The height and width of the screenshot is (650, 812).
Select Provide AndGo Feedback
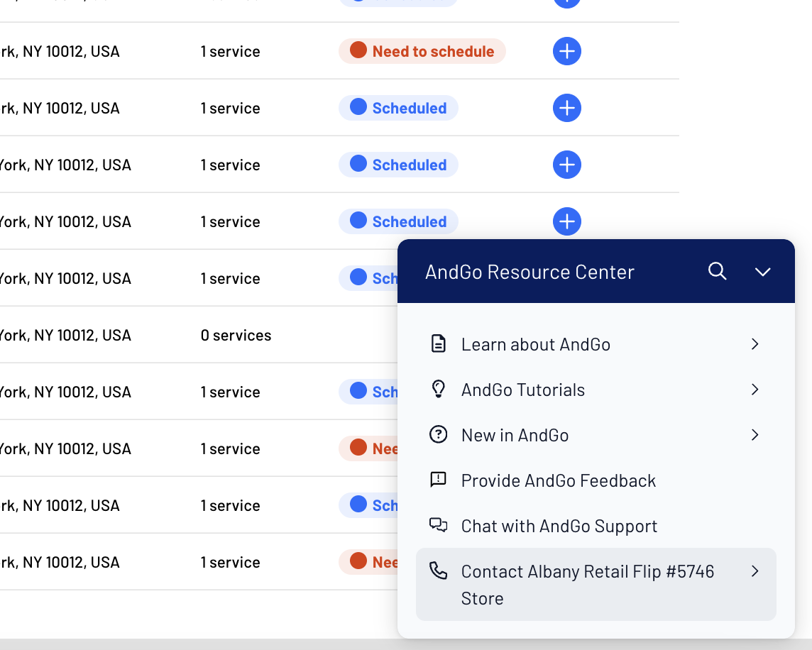(596, 480)
